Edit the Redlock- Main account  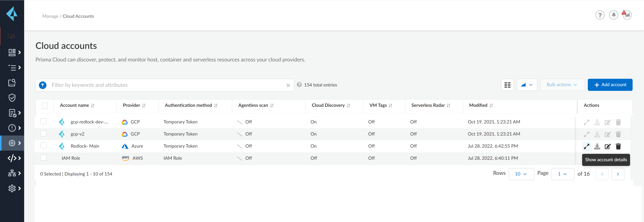607,146
